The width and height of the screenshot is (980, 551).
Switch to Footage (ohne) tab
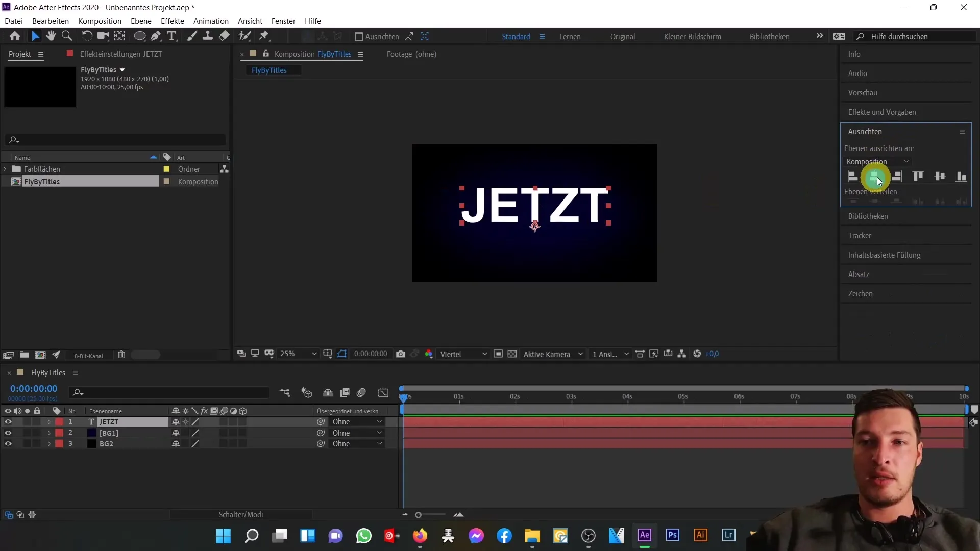(x=411, y=54)
